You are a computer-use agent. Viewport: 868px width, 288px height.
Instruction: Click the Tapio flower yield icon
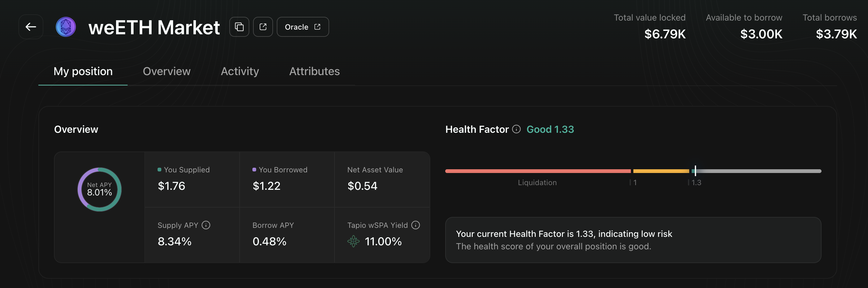click(354, 241)
